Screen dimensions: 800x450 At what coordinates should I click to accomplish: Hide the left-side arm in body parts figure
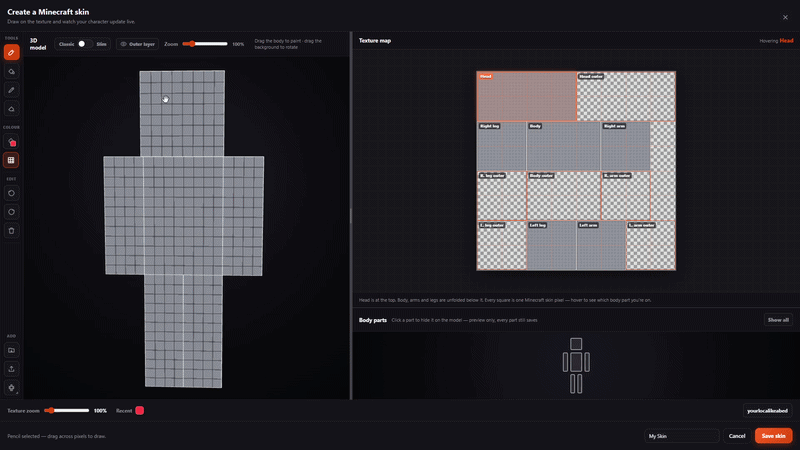565,362
